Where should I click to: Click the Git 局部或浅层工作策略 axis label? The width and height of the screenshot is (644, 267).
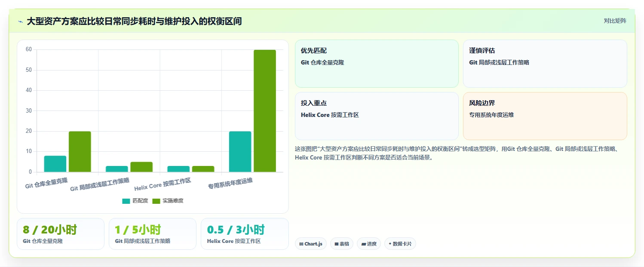point(100,184)
